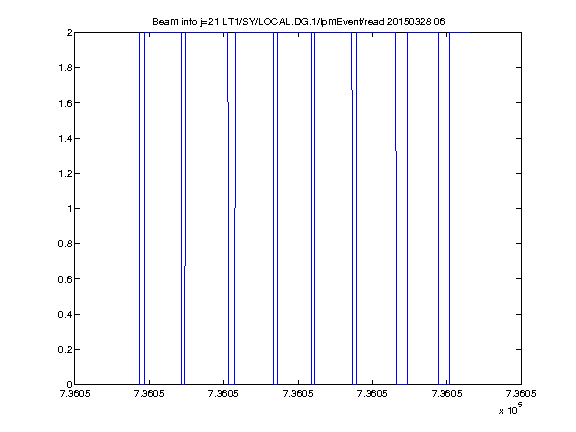Select the flat blue segment along y=0

pos(402,384)
